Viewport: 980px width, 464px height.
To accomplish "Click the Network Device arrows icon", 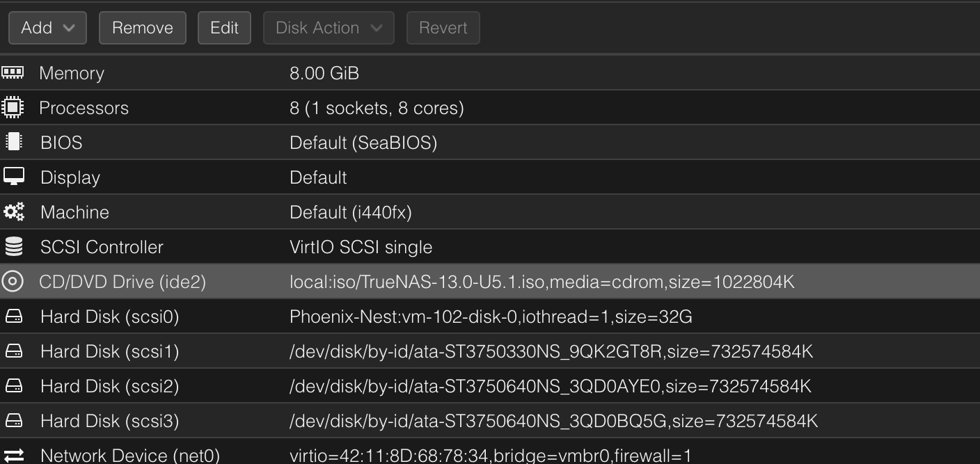I will (x=13, y=456).
